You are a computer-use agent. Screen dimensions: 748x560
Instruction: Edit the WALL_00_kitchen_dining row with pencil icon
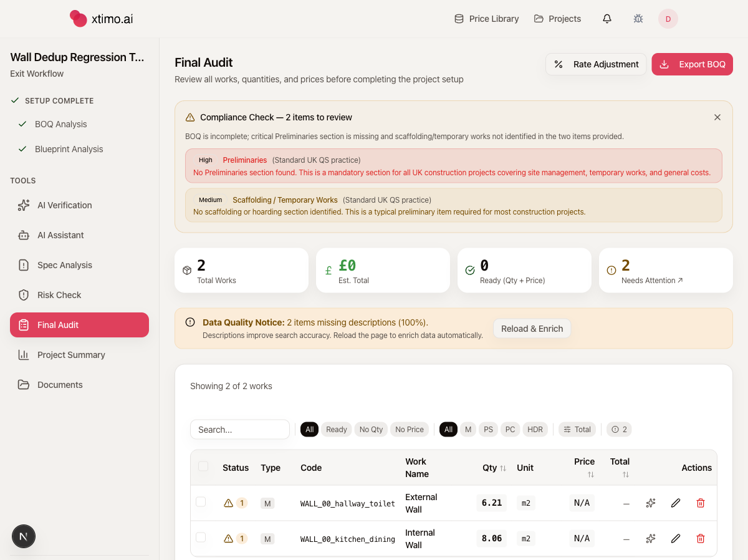tap(675, 538)
